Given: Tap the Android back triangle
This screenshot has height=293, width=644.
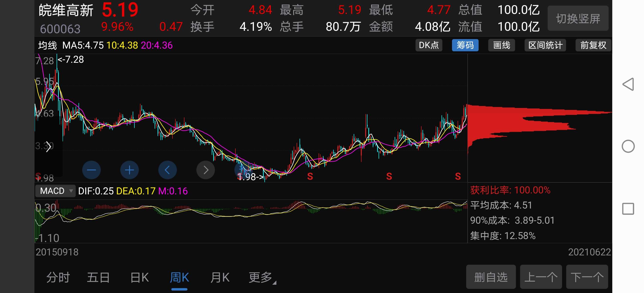Looking at the screenshot, I should pos(628,84).
